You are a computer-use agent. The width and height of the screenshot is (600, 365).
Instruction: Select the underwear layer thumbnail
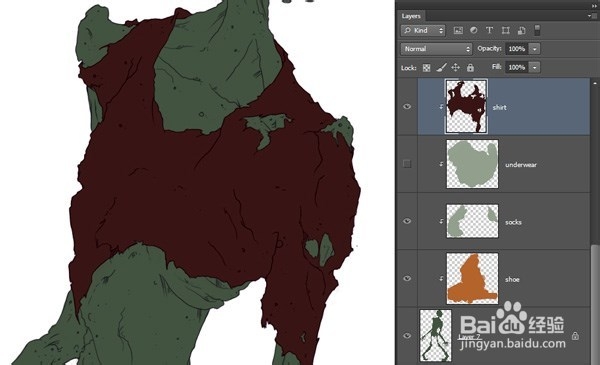(473, 164)
